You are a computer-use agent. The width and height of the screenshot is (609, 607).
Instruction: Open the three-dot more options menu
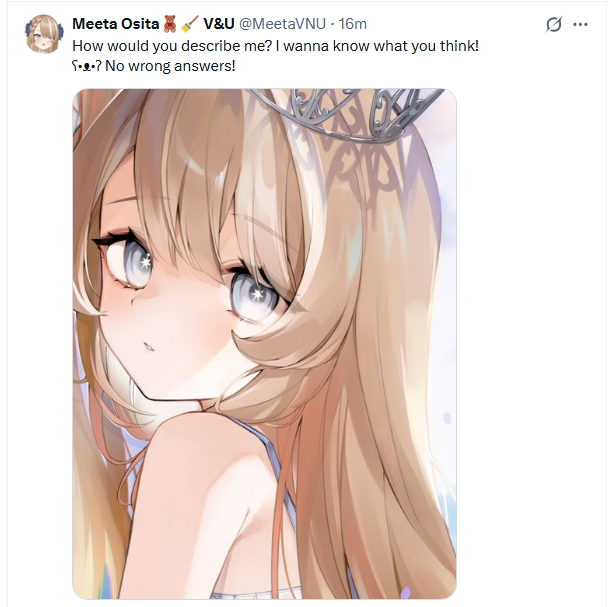[580, 24]
